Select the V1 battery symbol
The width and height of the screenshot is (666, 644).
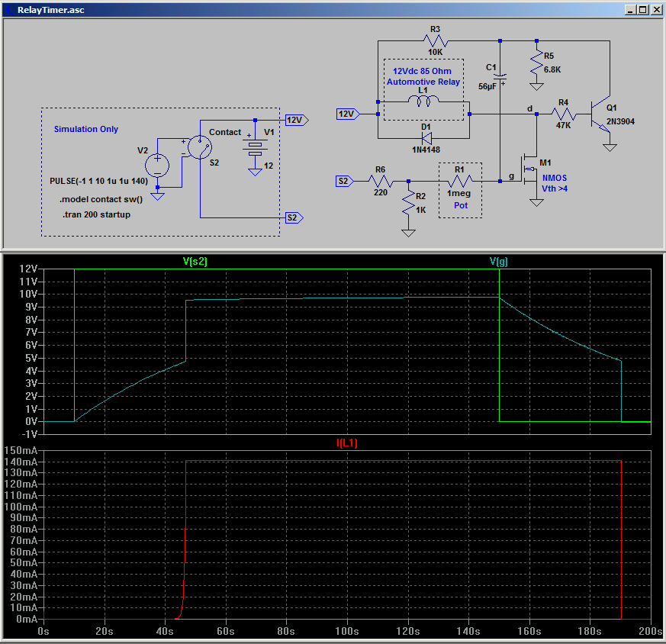pyautogui.click(x=255, y=147)
